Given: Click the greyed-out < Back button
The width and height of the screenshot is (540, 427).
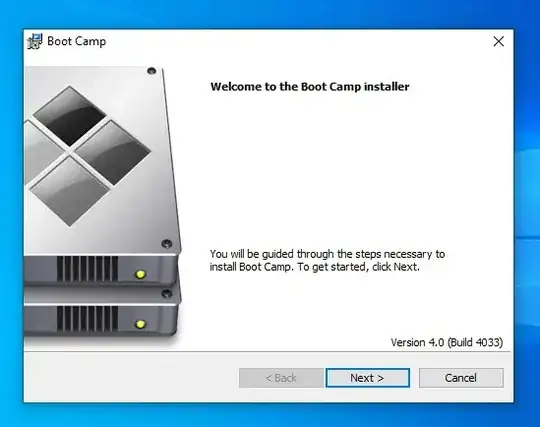Looking at the screenshot, I should click(281, 378).
